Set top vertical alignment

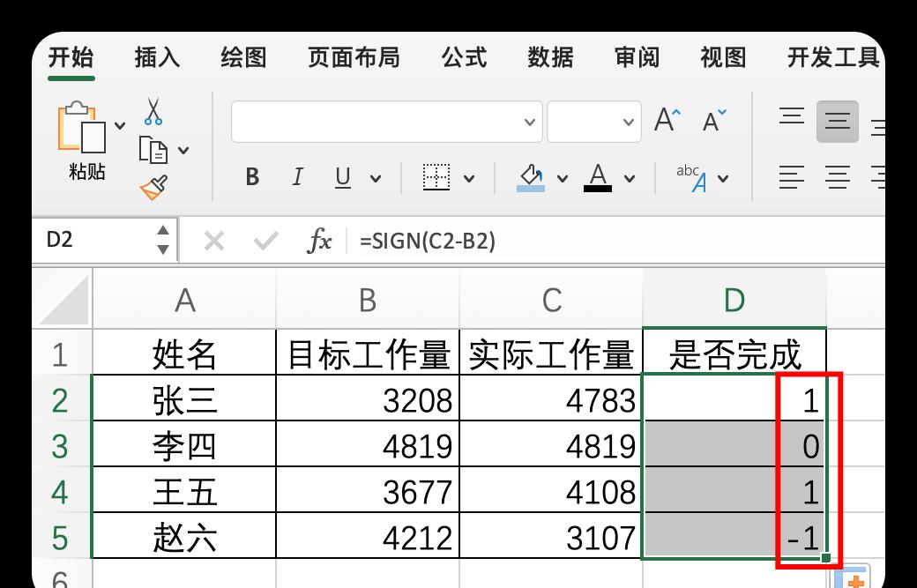[791, 116]
